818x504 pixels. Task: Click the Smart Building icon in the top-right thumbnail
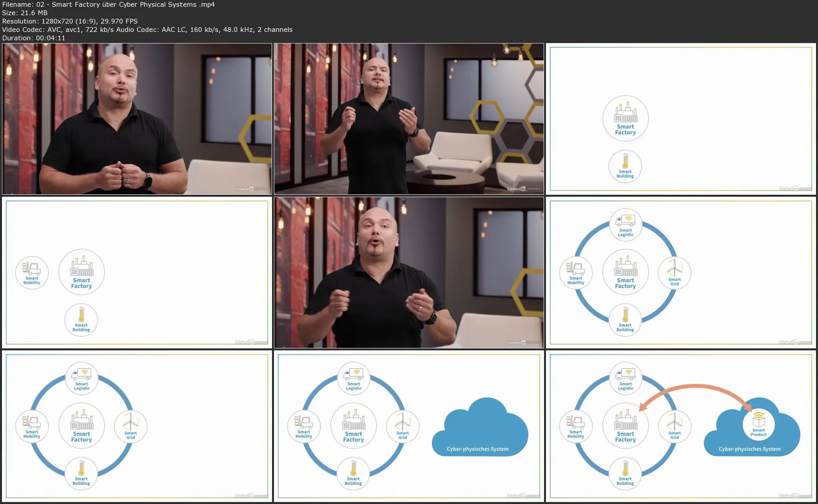(x=625, y=166)
